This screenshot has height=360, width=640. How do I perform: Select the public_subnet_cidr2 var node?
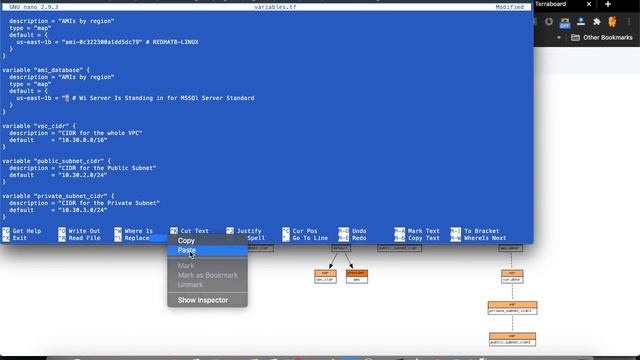pos(512,339)
